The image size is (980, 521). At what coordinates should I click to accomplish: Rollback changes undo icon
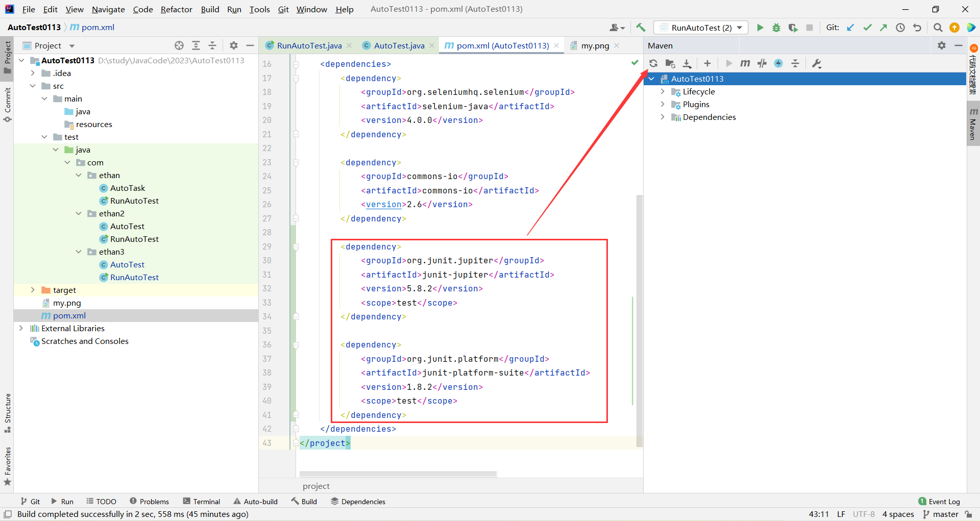click(x=917, y=28)
